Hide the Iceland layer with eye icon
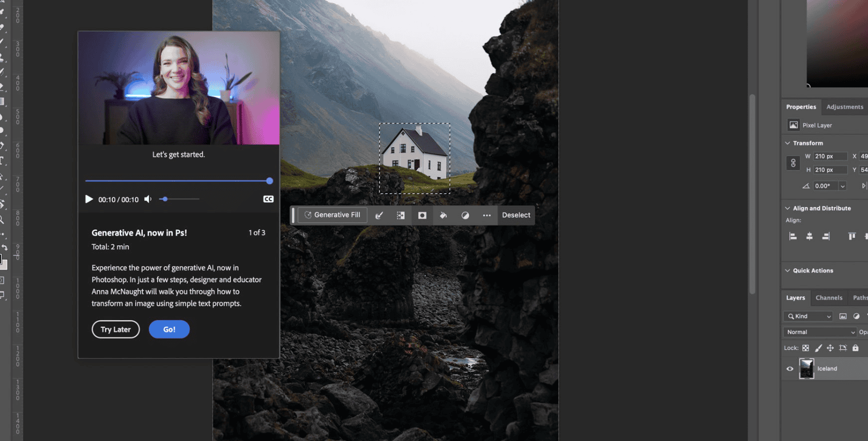Viewport: 868px width, 441px height. 790,369
